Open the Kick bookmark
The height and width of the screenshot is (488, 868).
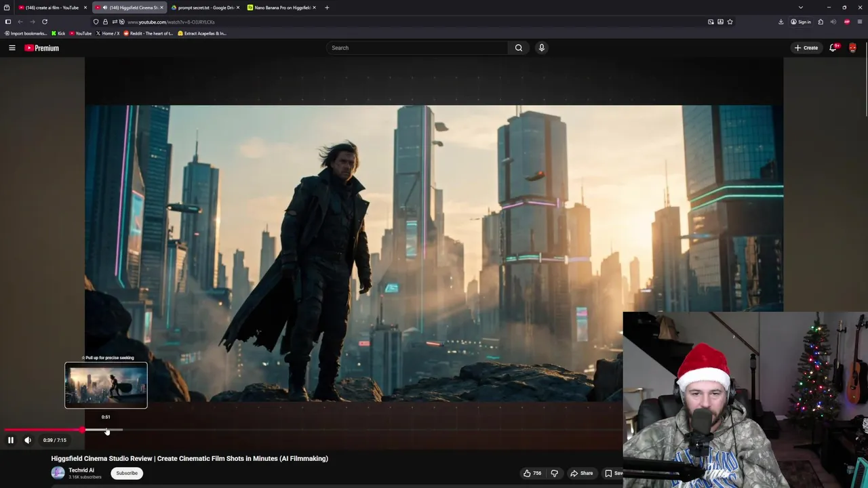(x=58, y=33)
